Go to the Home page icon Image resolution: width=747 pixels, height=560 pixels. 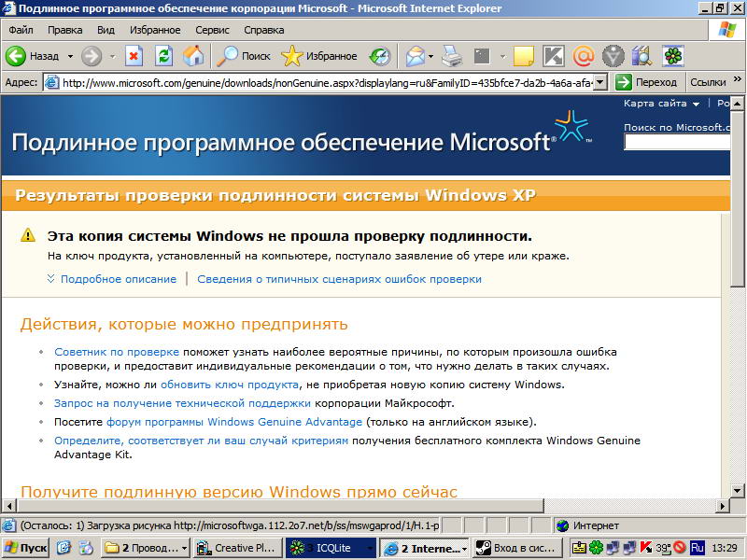(193, 56)
